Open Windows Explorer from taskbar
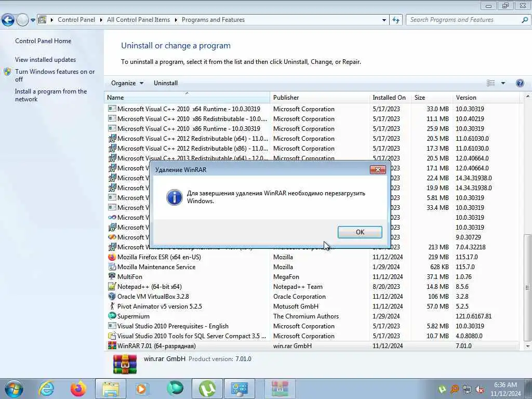Viewport: 532px width, 399px height. point(111,389)
